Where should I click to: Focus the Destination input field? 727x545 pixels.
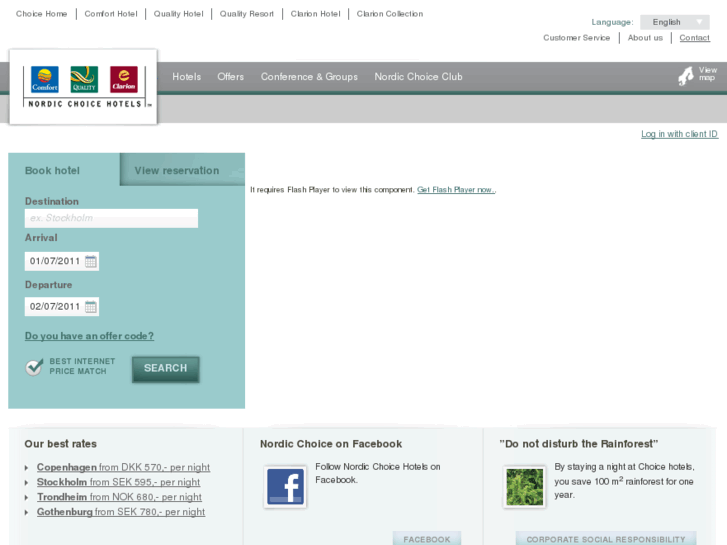pyautogui.click(x=111, y=218)
